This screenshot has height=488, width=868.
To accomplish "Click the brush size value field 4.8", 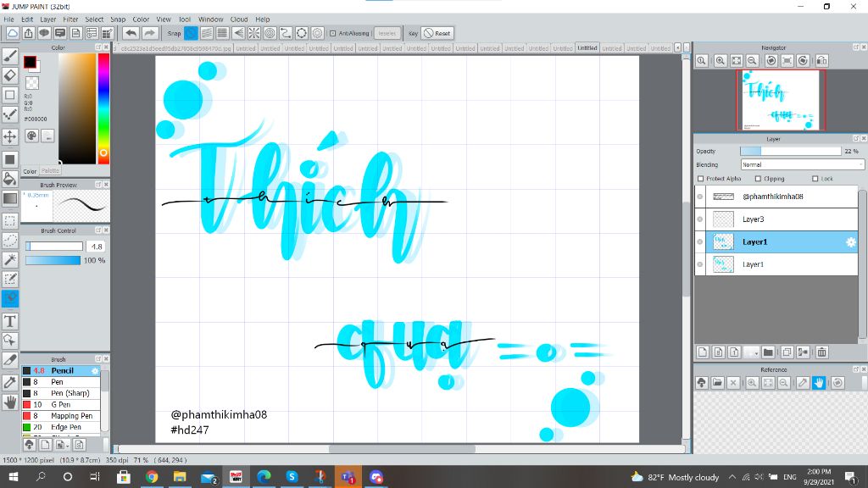I will pos(97,247).
